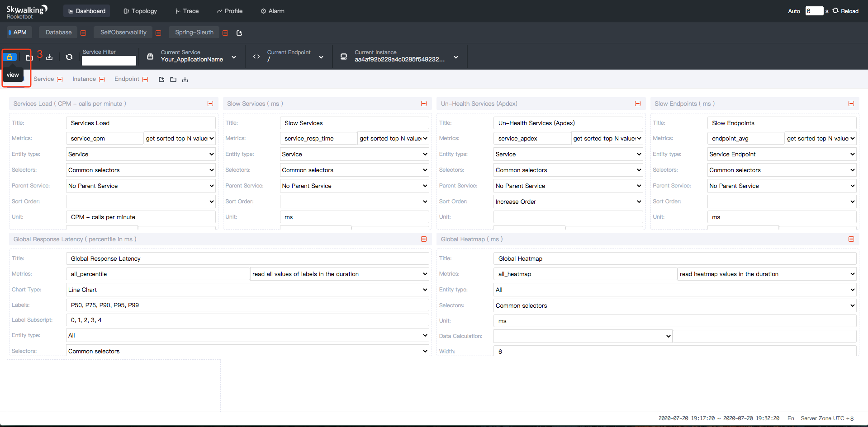Viewport: 868px width, 427px height.
Task: Click the export download icon in the top toolbar
Action: pos(49,57)
